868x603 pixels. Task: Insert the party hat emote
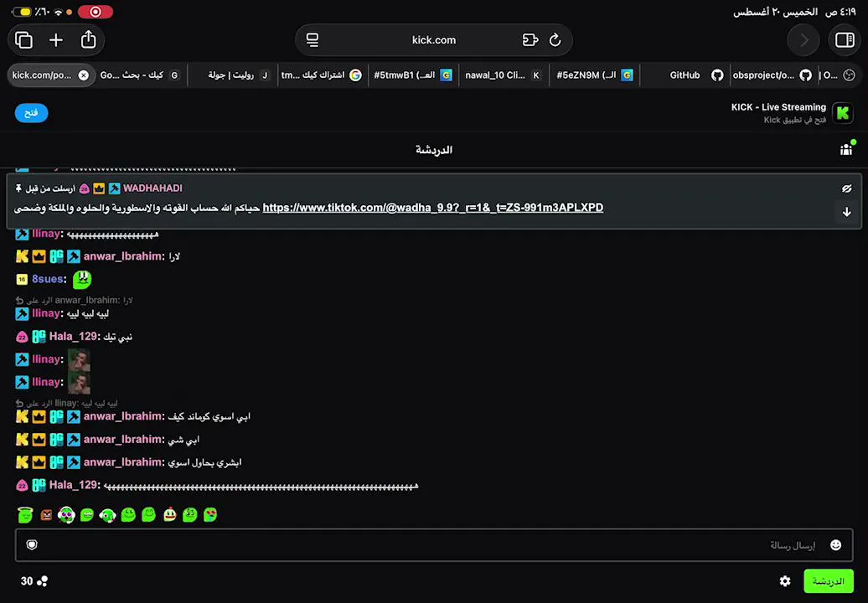pyautogui.click(x=169, y=515)
